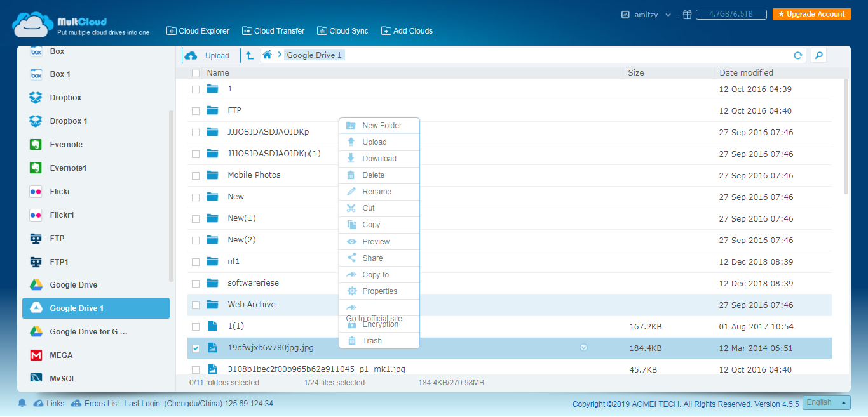Tick the Mobile Photos folder checkbox
Screen dimensions: 868x417
tap(196, 176)
